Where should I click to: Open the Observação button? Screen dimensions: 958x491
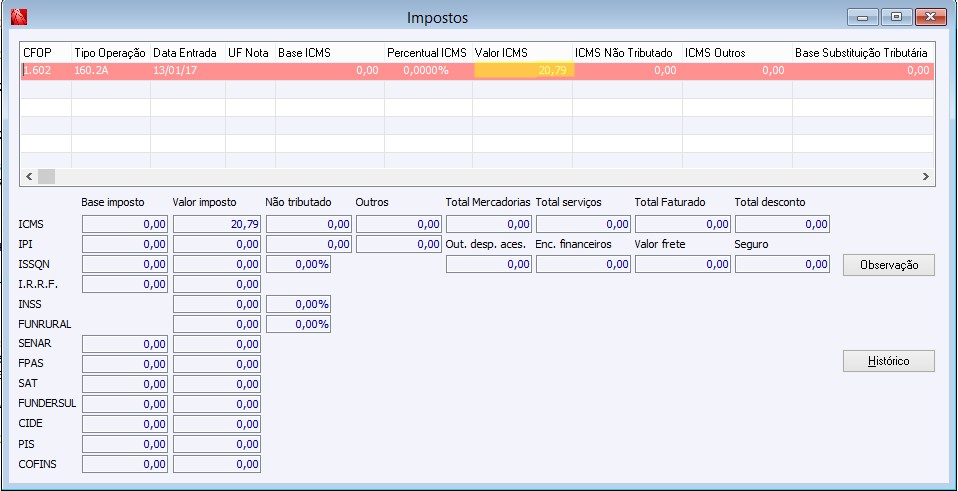pos(888,265)
